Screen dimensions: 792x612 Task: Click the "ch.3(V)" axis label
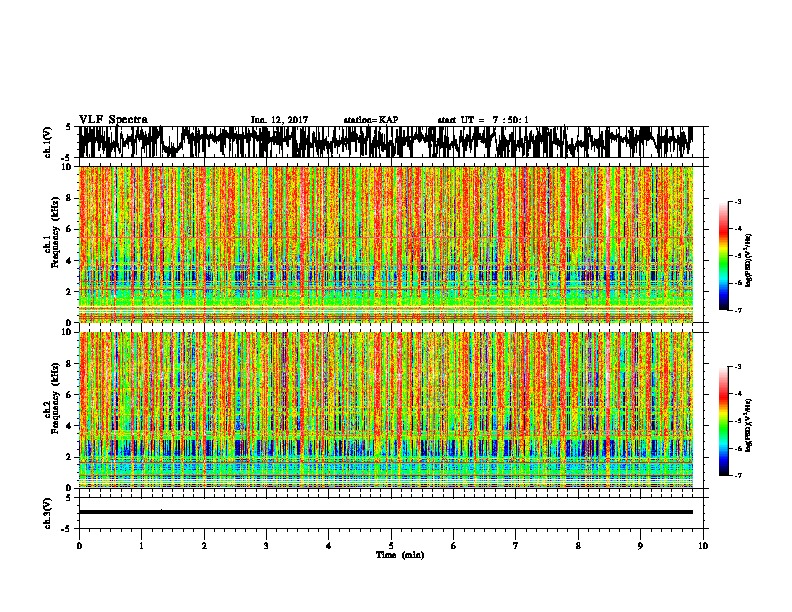click(x=48, y=514)
